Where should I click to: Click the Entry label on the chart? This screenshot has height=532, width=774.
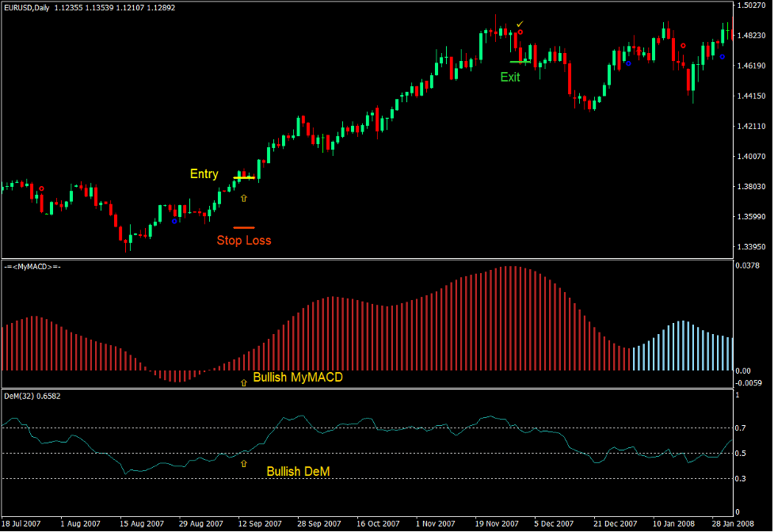(203, 173)
